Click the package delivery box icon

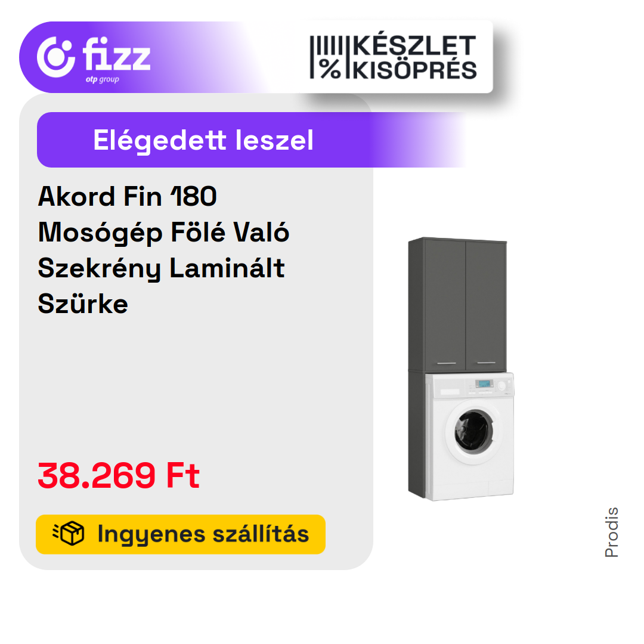(x=69, y=533)
